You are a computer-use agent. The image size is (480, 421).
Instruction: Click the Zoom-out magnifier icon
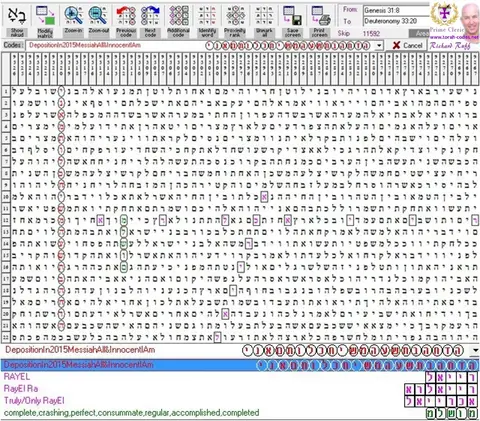tap(99, 16)
